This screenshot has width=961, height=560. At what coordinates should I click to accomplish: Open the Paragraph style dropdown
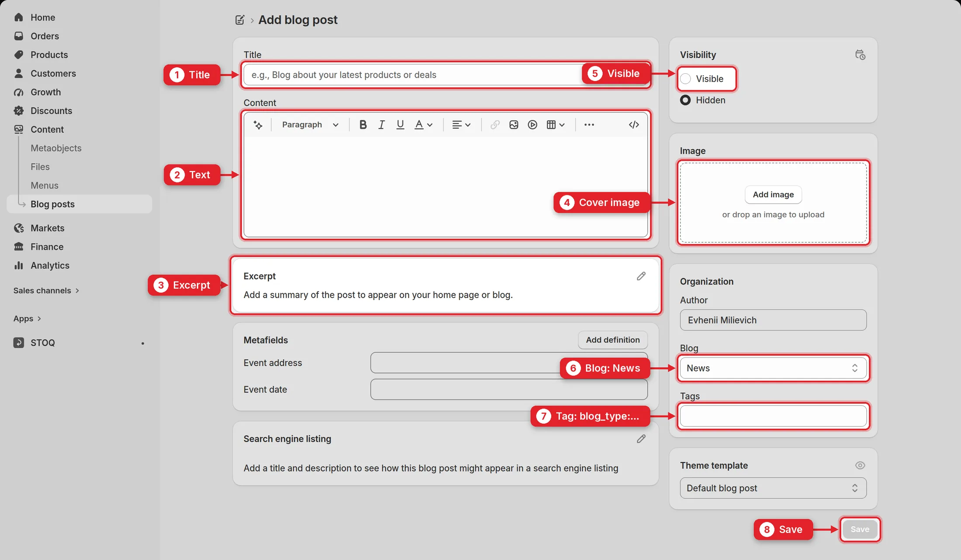tap(310, 125)
